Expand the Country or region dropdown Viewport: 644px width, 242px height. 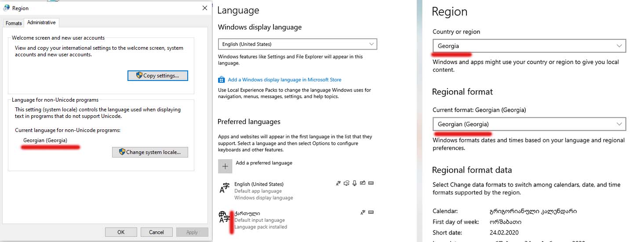pos(529,46)
